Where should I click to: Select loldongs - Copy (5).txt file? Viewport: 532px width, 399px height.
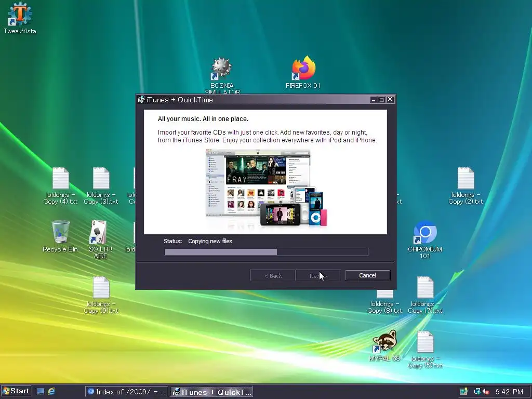pos(425,350)
